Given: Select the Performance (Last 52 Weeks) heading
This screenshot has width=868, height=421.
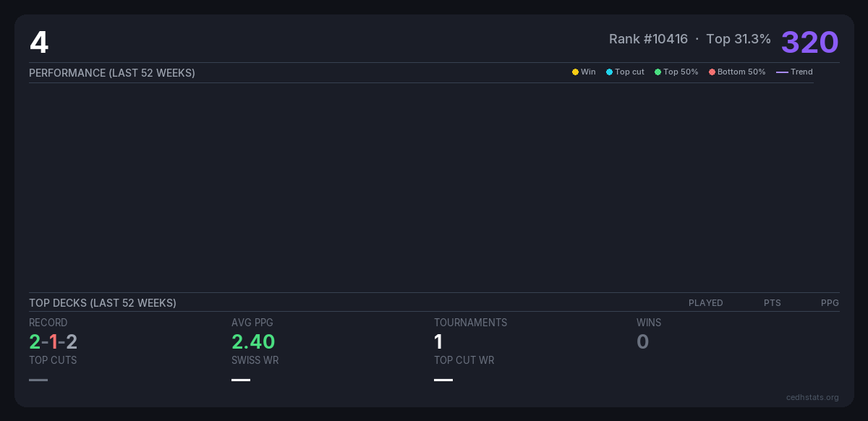Looking at the screenshot, I should pos(112,73).
